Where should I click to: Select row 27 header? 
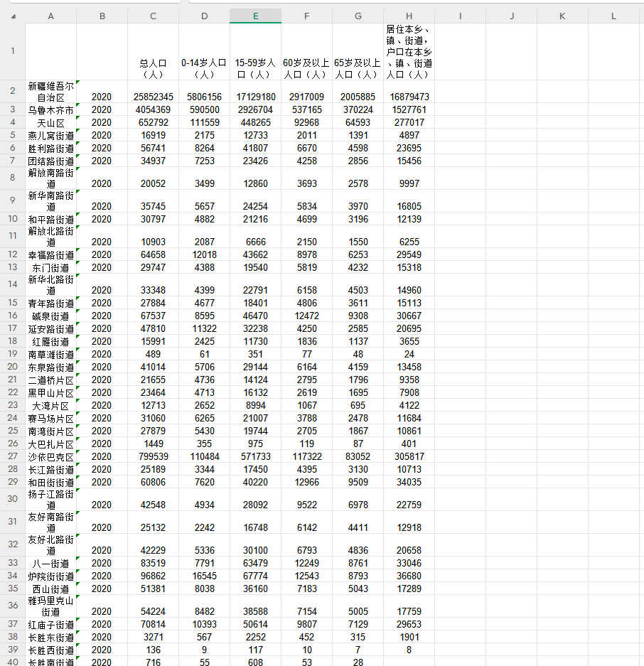13,456
